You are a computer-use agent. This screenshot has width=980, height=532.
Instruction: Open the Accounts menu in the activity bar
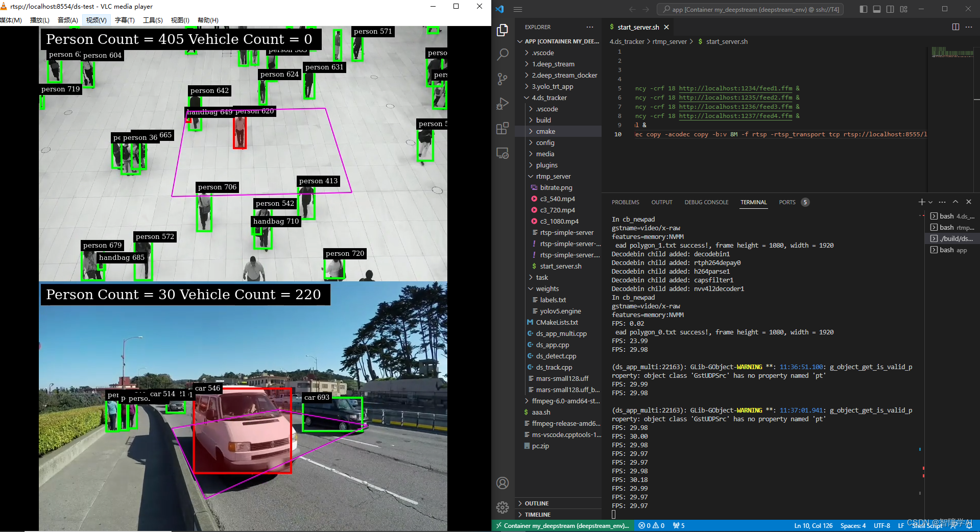[x=503, y=483]
